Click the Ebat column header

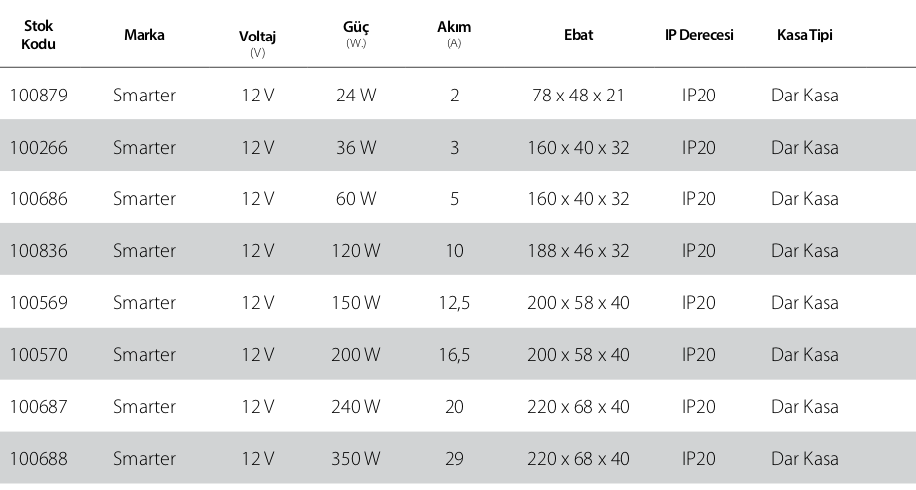coord(578,35)
